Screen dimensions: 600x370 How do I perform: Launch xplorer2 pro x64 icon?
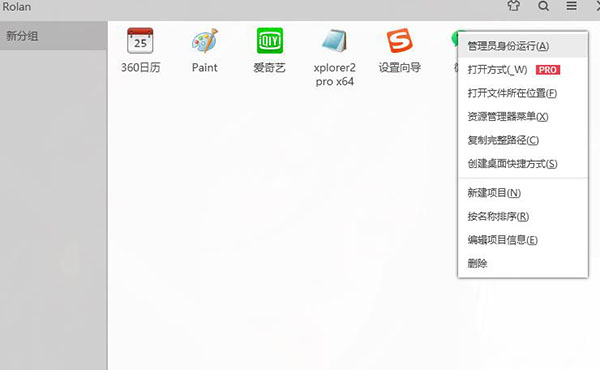(x=334, y=41)
